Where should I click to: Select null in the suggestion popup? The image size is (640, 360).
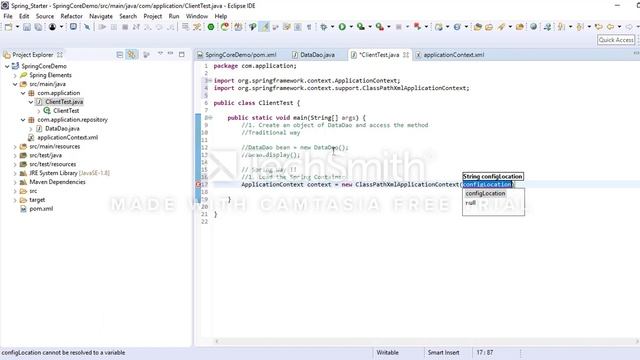pos(471,202)
